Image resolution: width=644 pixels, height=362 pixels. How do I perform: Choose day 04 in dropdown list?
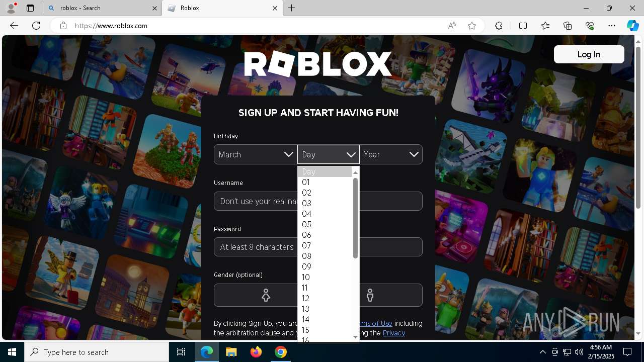click(x=325, y=214)
